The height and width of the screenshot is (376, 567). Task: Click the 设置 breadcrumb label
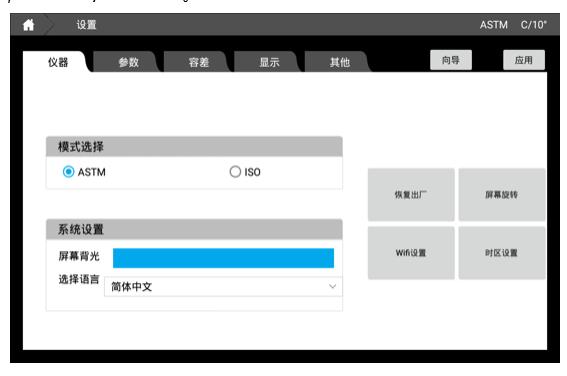86,25
